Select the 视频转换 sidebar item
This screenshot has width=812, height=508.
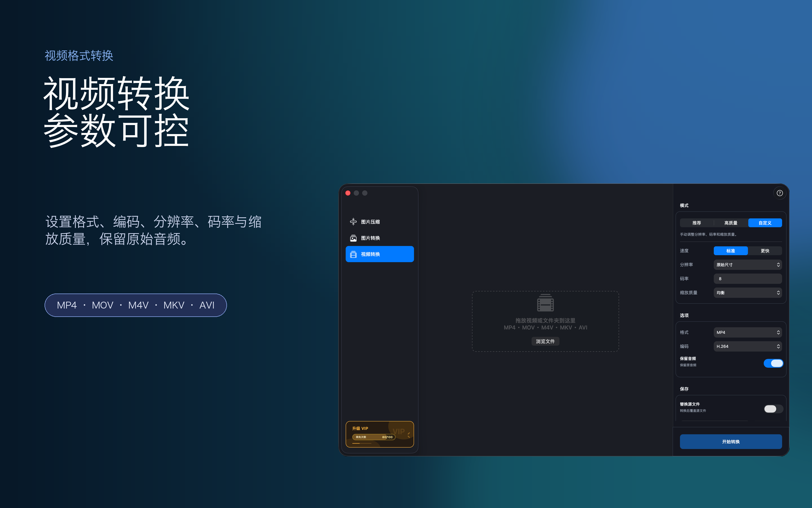click(379, 254)
